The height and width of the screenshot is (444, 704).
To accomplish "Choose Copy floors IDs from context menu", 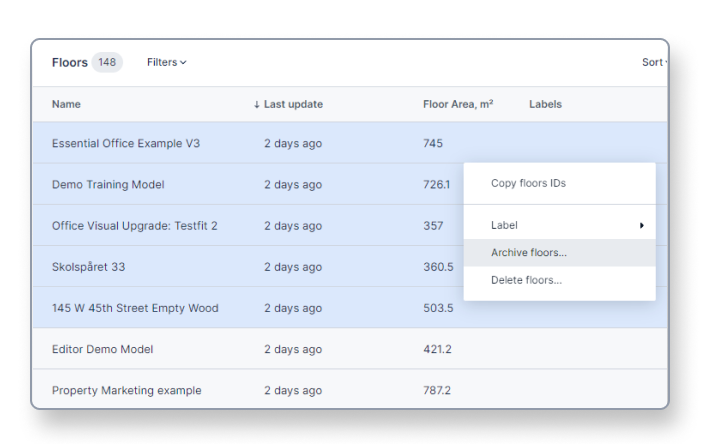I will click(528, 184).
